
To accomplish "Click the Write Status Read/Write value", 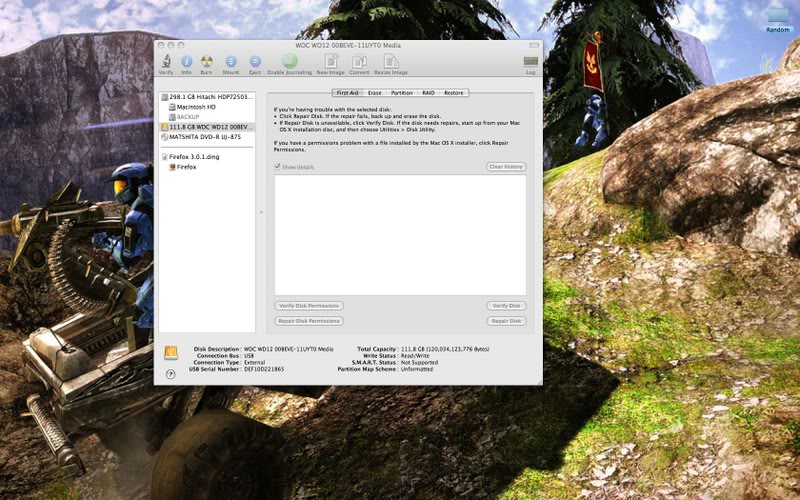I will [x=415, y=356].
